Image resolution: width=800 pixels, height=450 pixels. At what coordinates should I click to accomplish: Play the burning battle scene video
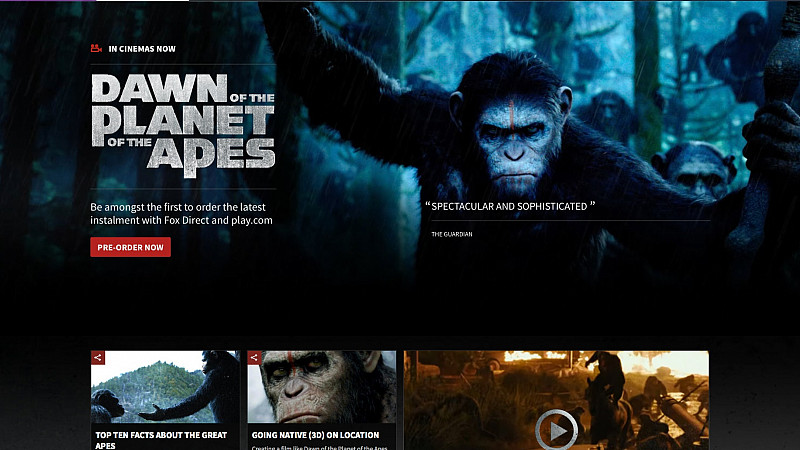click(556, 431)
